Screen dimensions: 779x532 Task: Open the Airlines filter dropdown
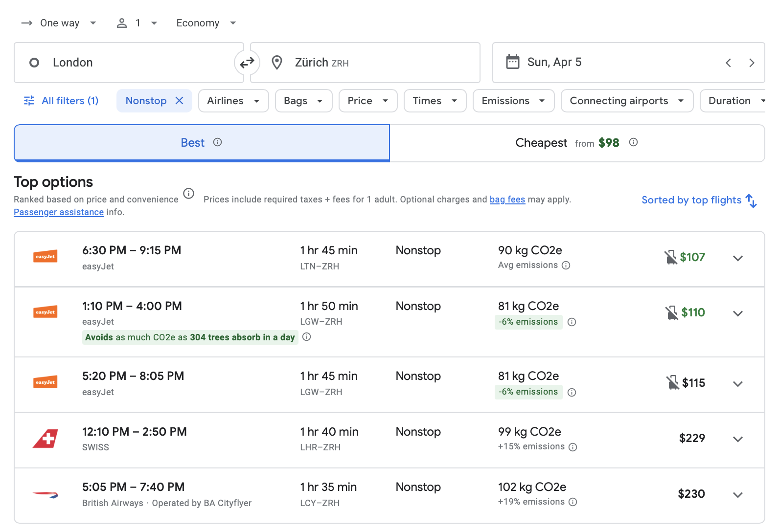[x=233, y=101]
